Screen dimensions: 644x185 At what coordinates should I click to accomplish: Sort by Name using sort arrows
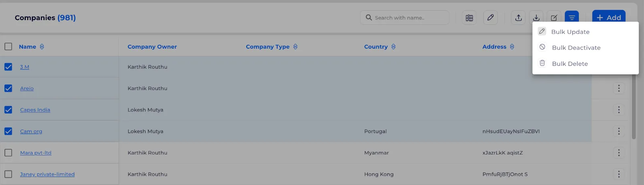point(42,47)
